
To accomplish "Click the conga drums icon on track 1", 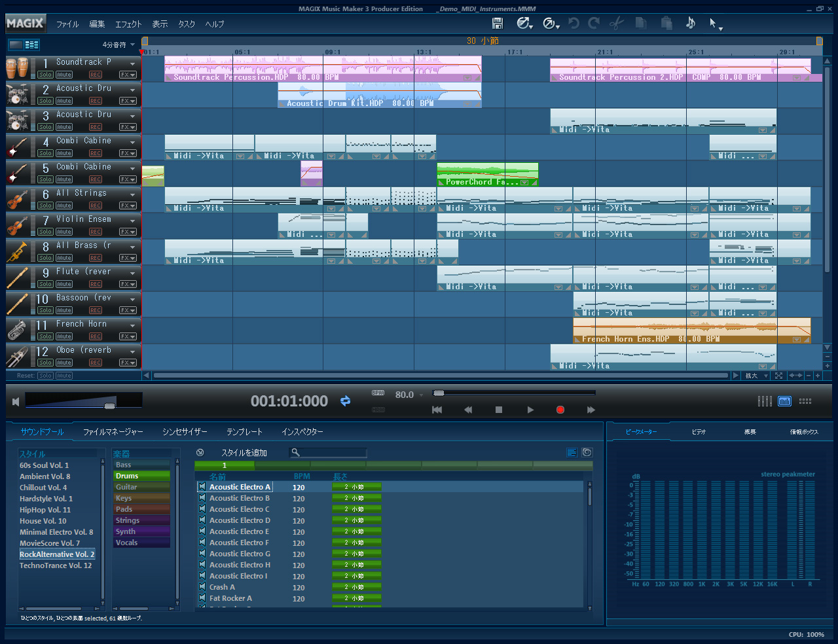I will tap(18, 68).
